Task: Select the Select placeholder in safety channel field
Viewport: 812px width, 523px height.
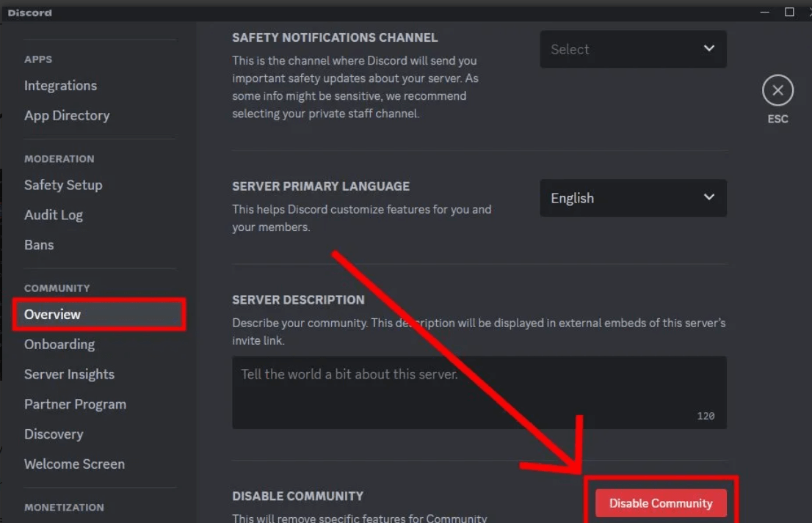Action: [x=570, y=49]
